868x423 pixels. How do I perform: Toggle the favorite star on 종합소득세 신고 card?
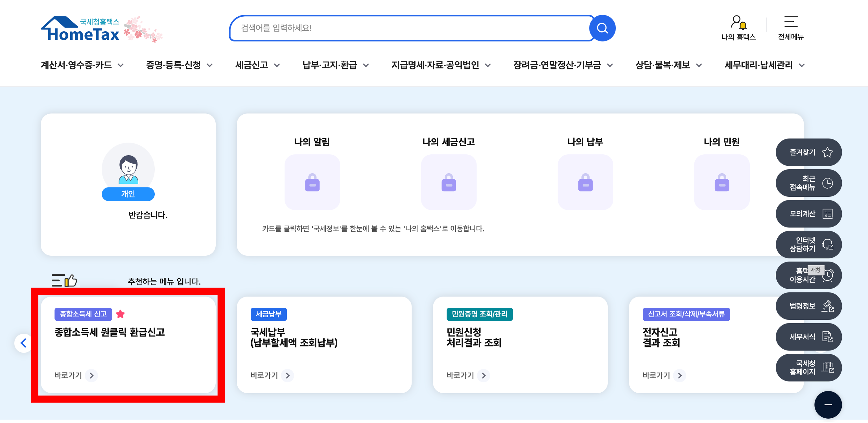(121, 314)
